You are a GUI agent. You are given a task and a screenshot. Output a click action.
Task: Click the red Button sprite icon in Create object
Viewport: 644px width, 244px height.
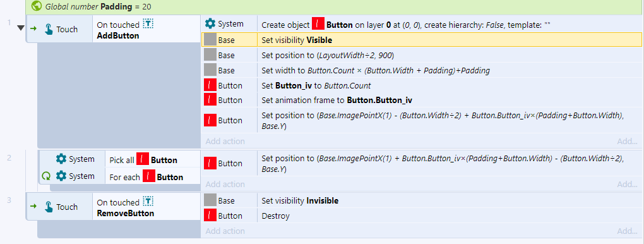coord(318,24)
